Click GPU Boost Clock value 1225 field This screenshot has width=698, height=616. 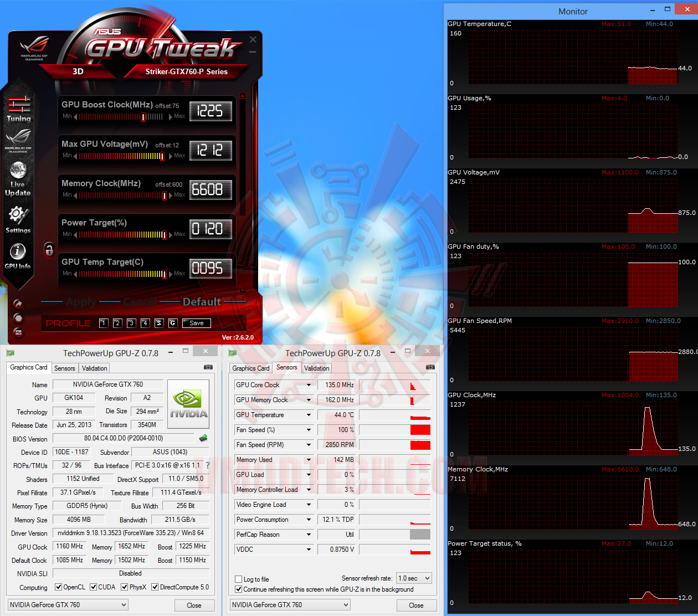point(211,111)
